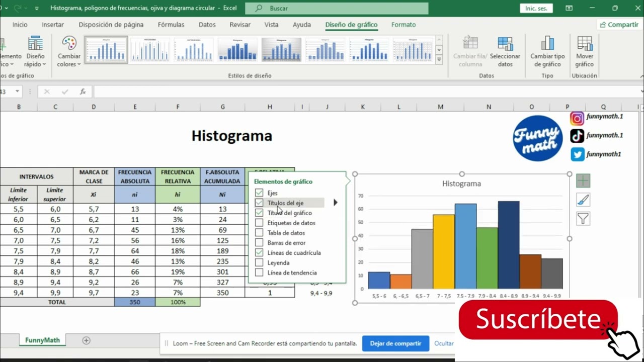Select the last chart style thumbnail
644x362 pixels.
413,49
